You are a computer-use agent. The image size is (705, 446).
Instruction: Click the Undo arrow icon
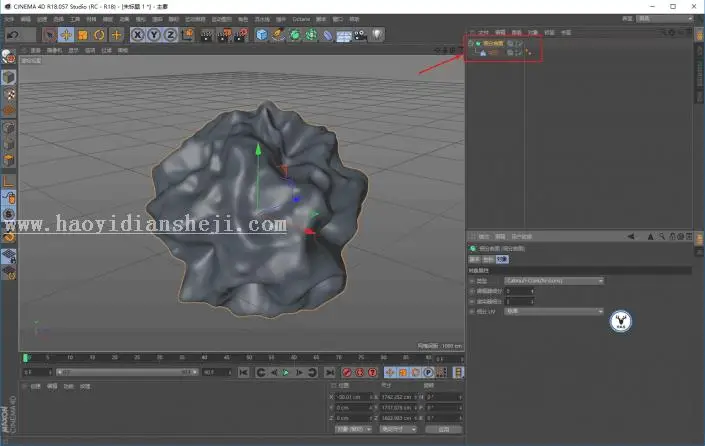pos(13,35)
